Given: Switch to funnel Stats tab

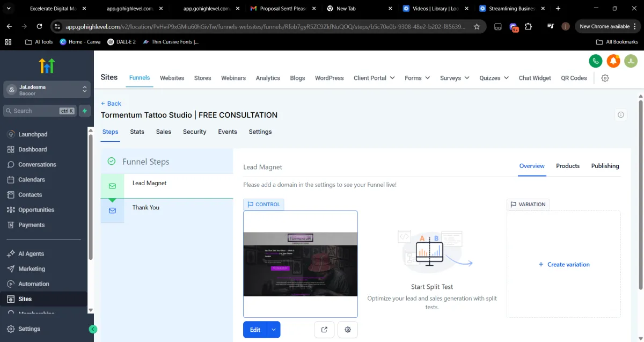Looking at the screenshot, I should coord(137,132).
